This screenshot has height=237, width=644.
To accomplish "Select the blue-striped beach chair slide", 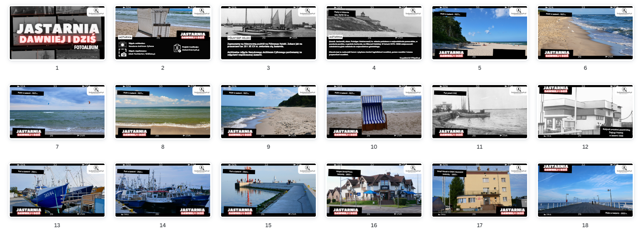I will [374, 112].
